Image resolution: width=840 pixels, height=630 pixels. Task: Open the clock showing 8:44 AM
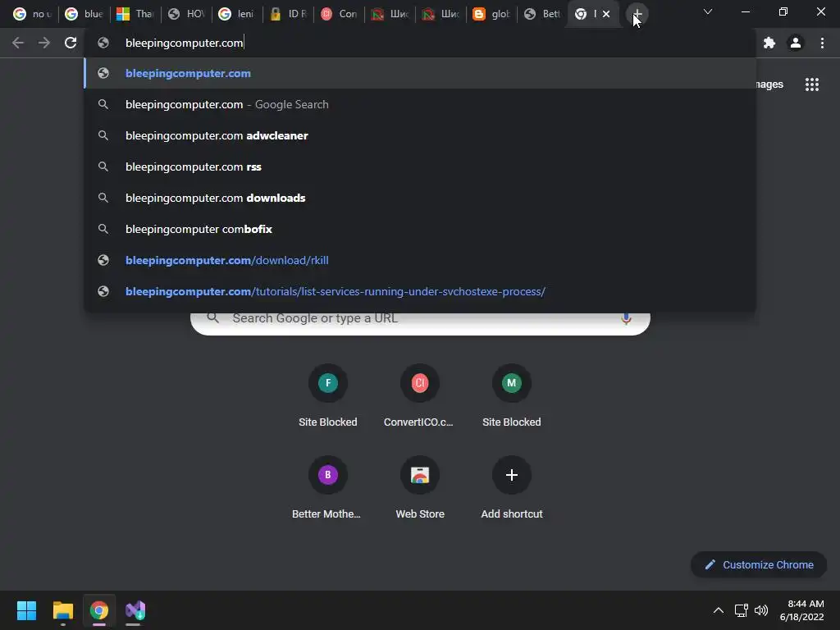(801, 610)
